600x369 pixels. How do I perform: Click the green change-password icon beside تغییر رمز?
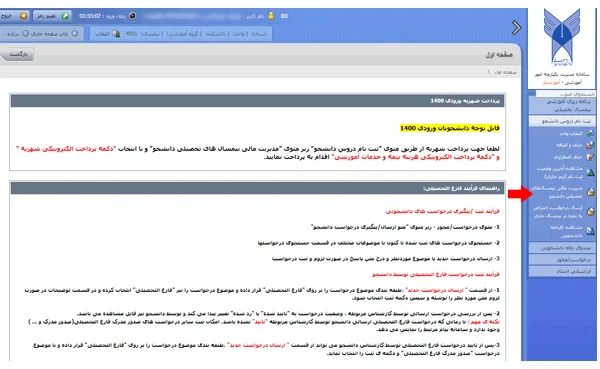coord(65,16)
